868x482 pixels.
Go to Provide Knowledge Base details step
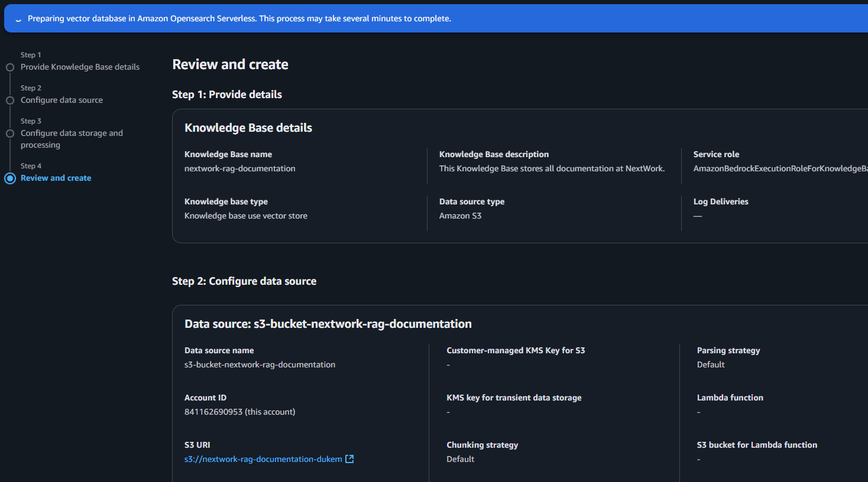click(x=80, y=67)
